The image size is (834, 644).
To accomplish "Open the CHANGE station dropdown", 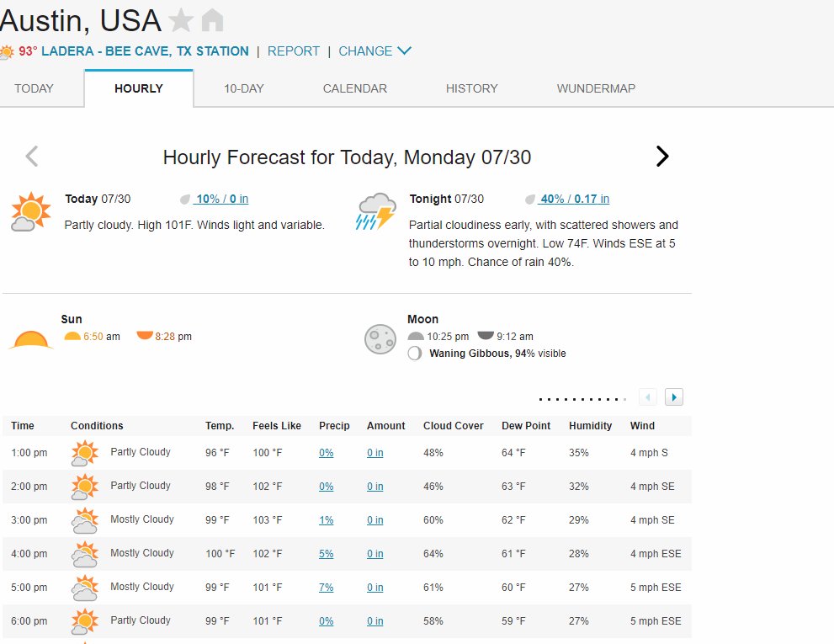I will (375, 51).
